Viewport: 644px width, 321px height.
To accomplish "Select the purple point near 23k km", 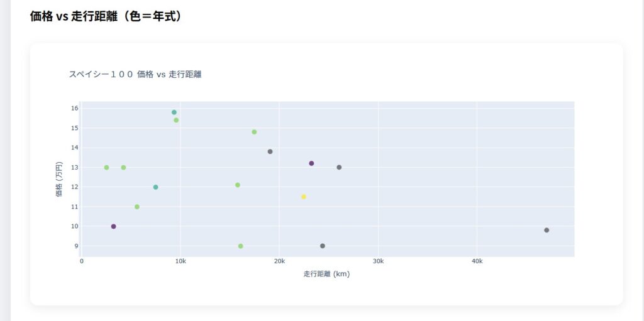I will click(311, 163).
